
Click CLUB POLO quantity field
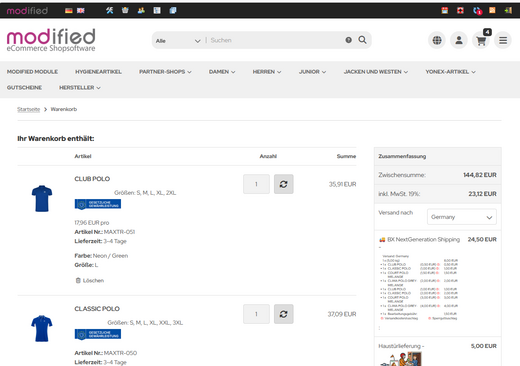(x=256, y=184)
